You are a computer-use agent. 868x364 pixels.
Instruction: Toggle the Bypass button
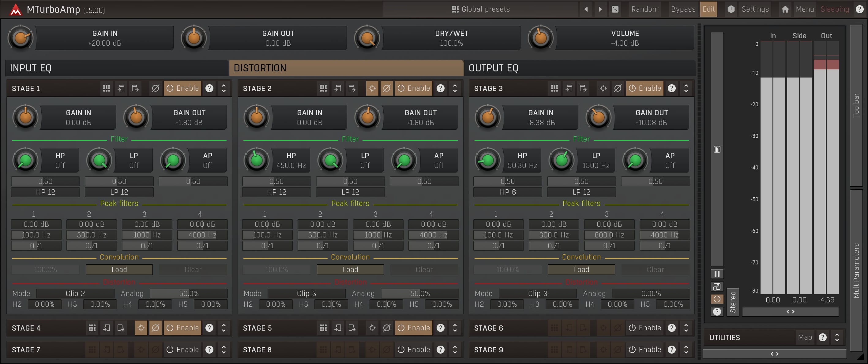coord(683,9)
